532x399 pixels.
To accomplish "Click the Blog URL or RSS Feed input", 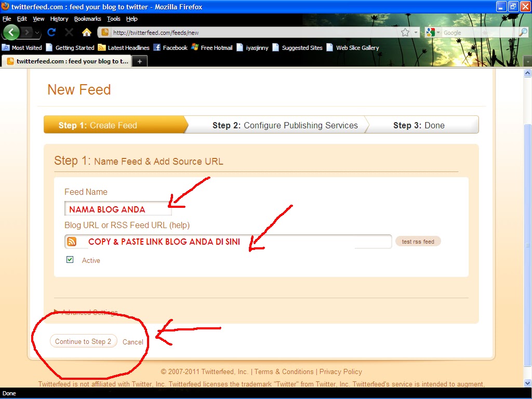I will [228, 242].
